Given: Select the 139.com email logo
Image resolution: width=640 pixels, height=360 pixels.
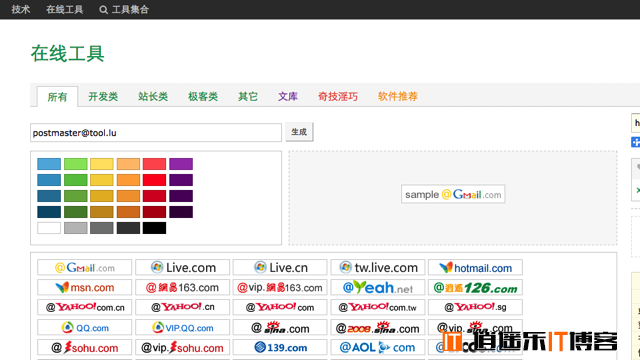Looking at the screenshot, I should pyautogui.click(x=280, y=347).
